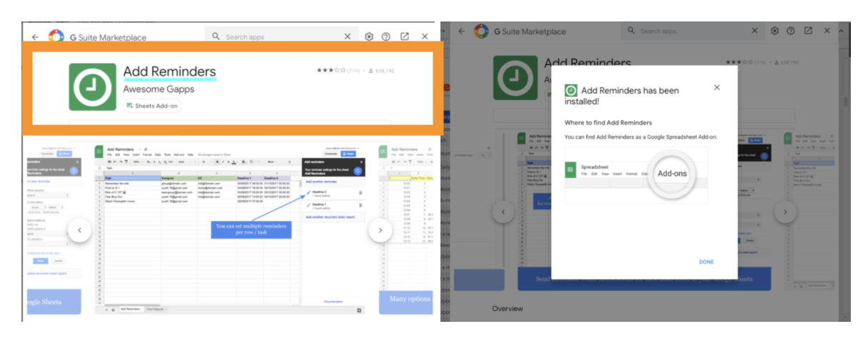Click the G Suite Marketplace logo in right window

coord(481,31)
